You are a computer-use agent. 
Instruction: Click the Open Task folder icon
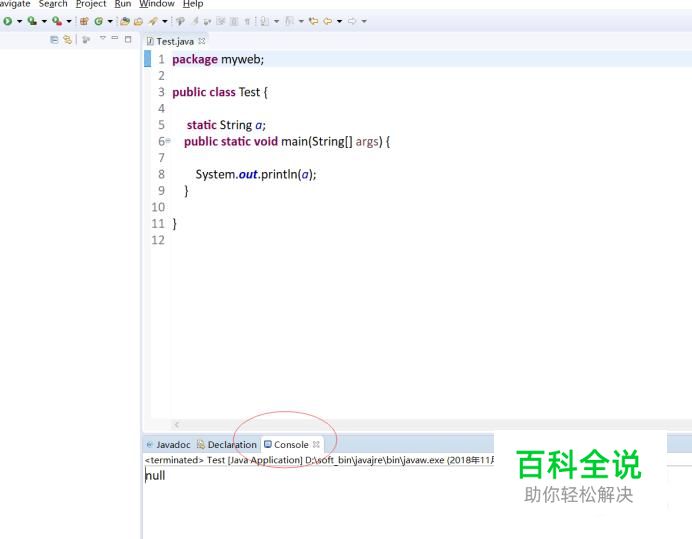138,21
